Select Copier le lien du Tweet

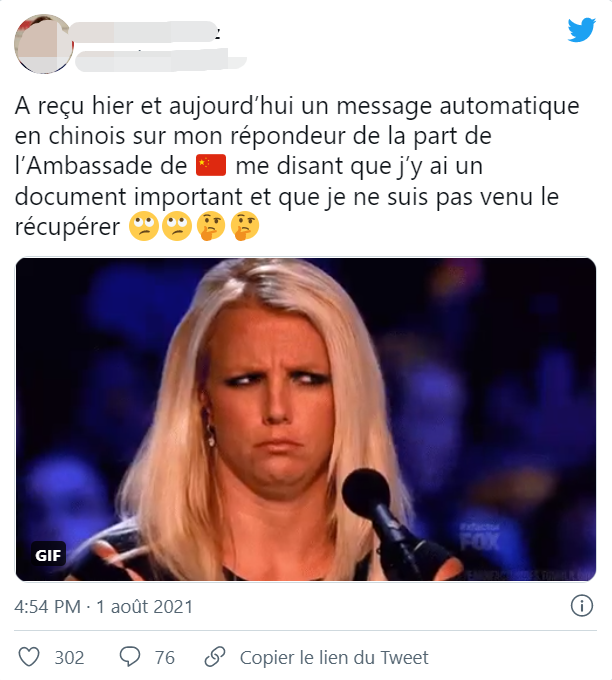pyautogui.click(x=334, y=657)
